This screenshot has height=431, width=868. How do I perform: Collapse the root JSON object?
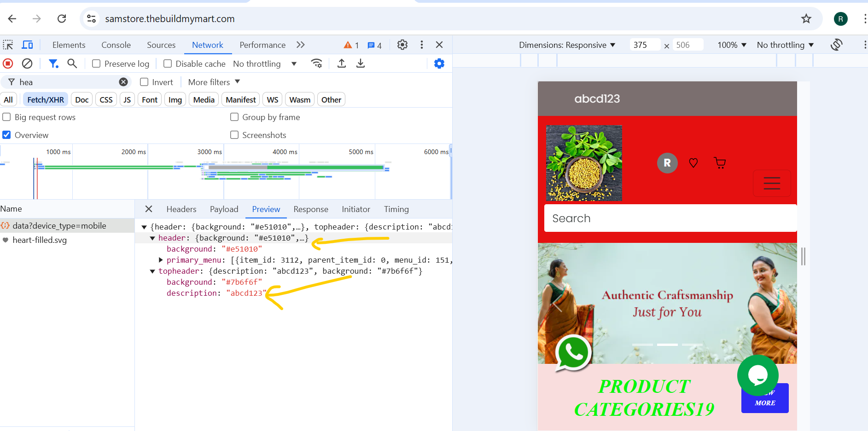coord(144,227)
